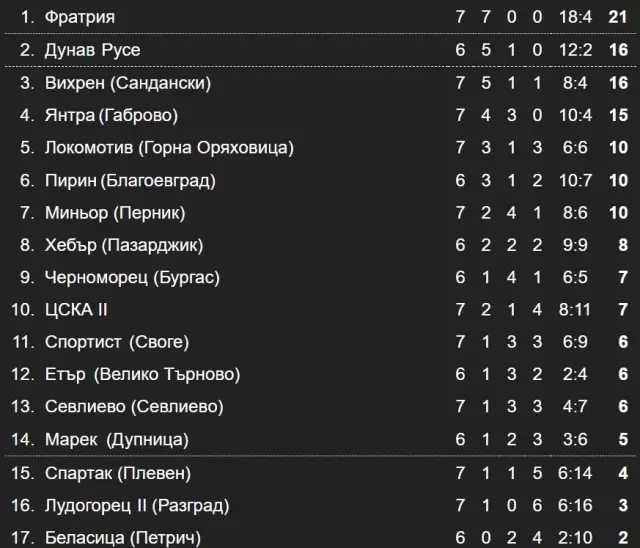Select Спартак (Плевен) team row
The image size is (640, 548).
tap(320, 473)
